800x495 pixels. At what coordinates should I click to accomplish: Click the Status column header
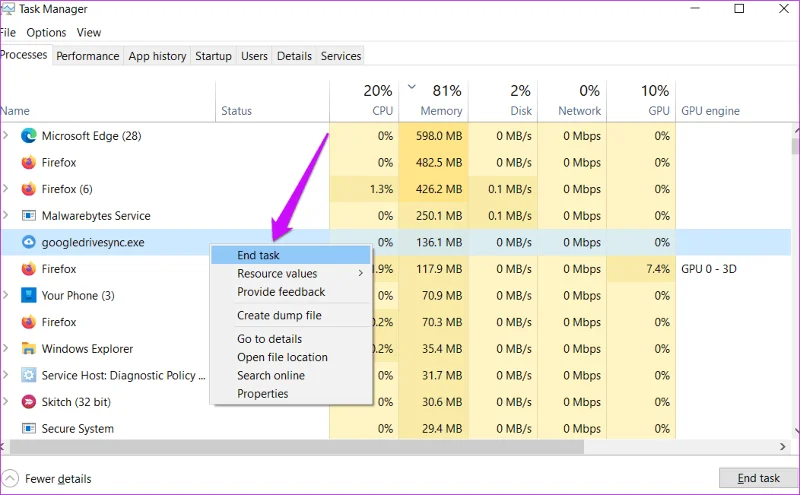(236, 111)
